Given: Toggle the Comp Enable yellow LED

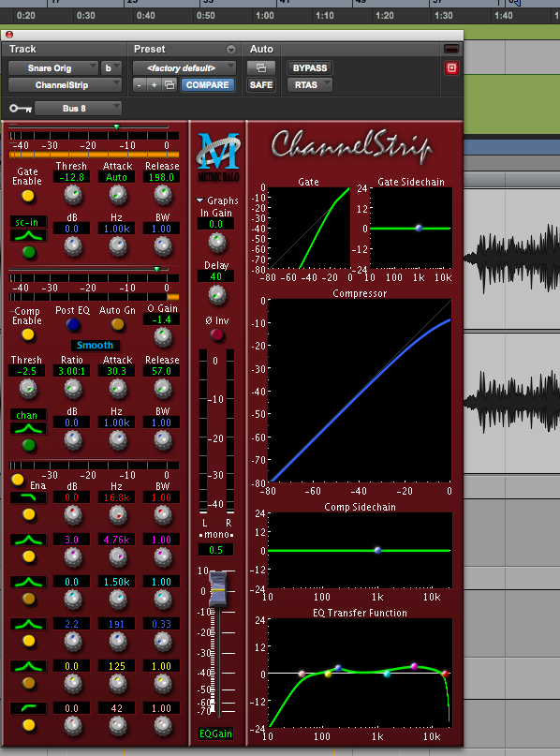Looking at the screenshot, I should (x=28, y=334).
